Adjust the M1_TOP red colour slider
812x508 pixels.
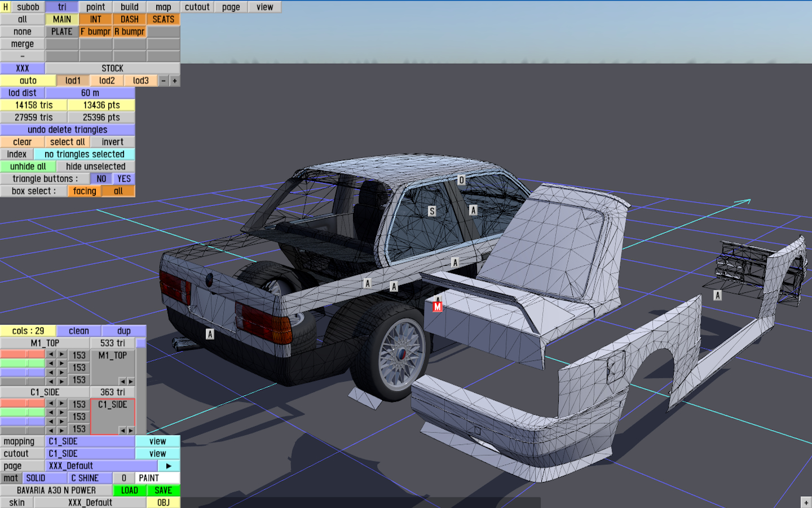click(x=23, y=354)
